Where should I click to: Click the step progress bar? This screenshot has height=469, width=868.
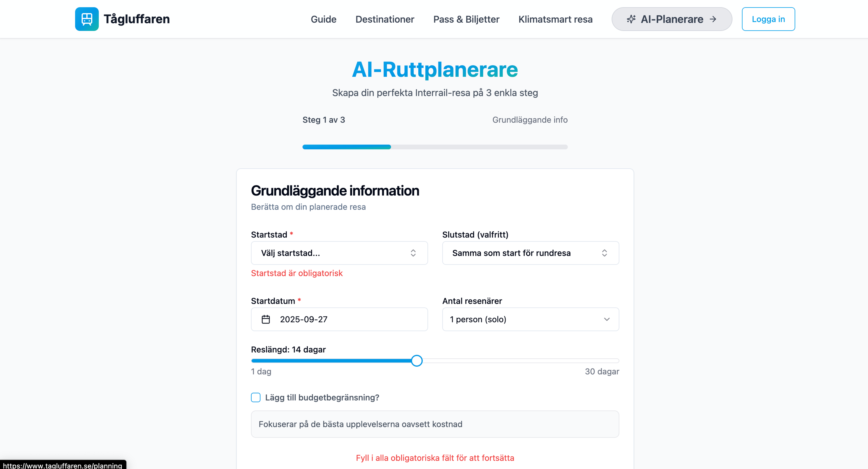tap(435, 147)
